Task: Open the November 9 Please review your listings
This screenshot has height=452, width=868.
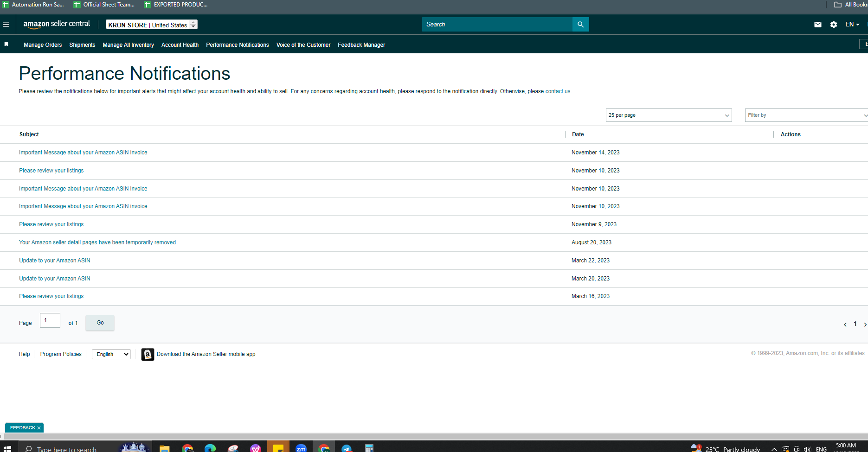Action: pos(51,224)
